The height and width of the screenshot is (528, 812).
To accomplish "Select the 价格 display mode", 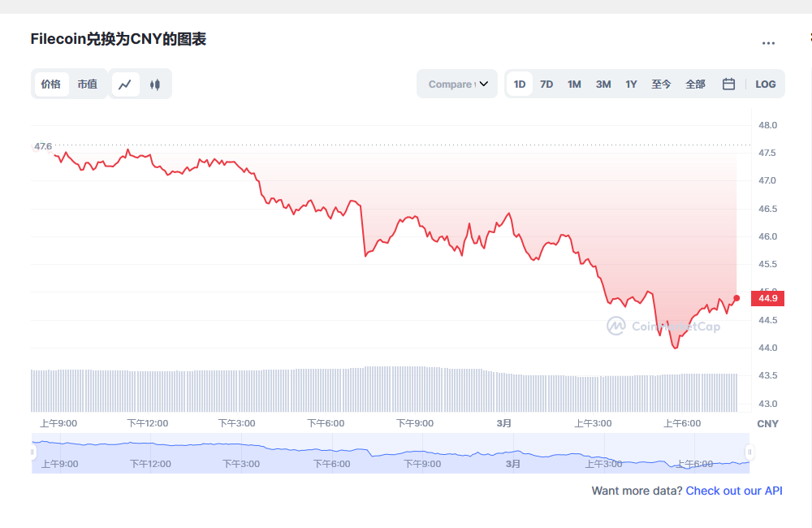I will click(51, 84).
